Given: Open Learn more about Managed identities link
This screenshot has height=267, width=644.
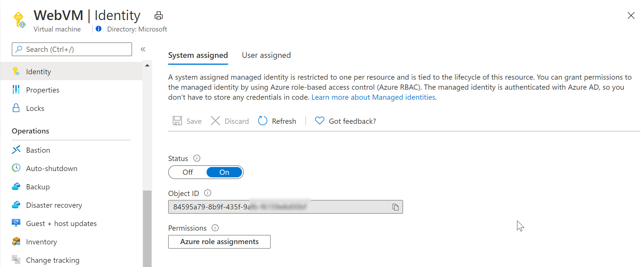Looking at the screenshot, I should [373, 97].
